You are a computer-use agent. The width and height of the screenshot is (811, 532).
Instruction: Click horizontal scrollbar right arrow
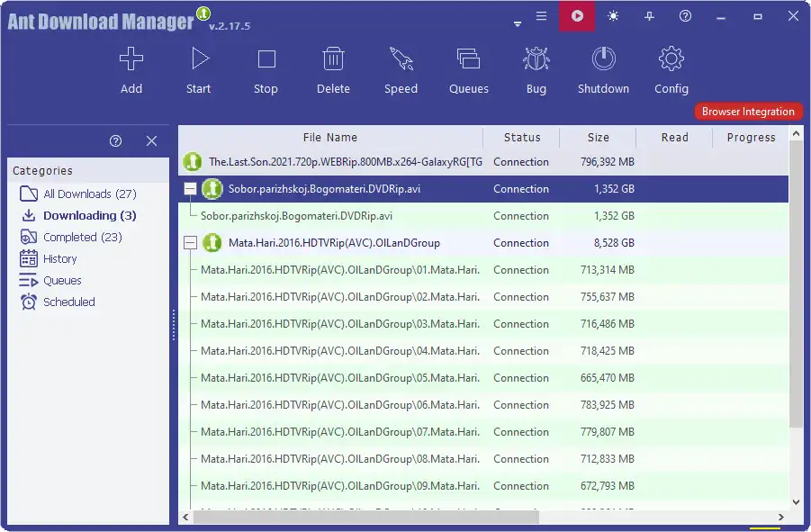pos(781,517)
